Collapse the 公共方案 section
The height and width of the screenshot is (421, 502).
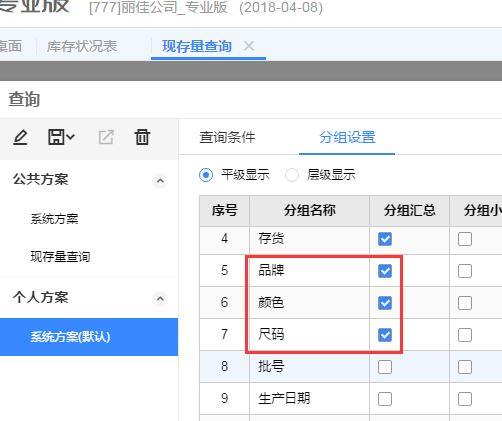point(160,180)
